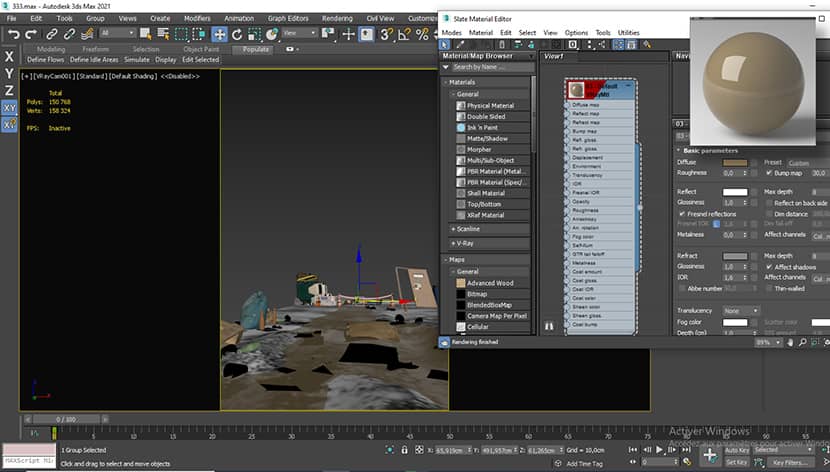Click the Auto Key button

click(737, 450)
